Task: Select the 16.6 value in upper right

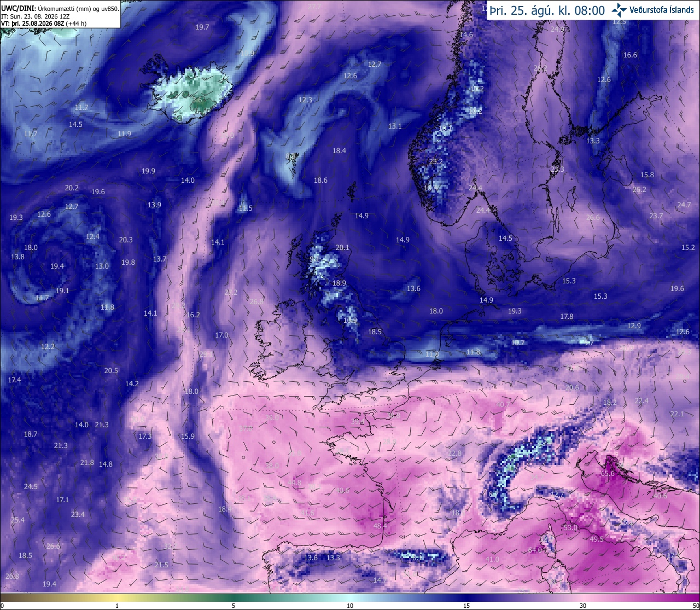Action: click(630, 55)
